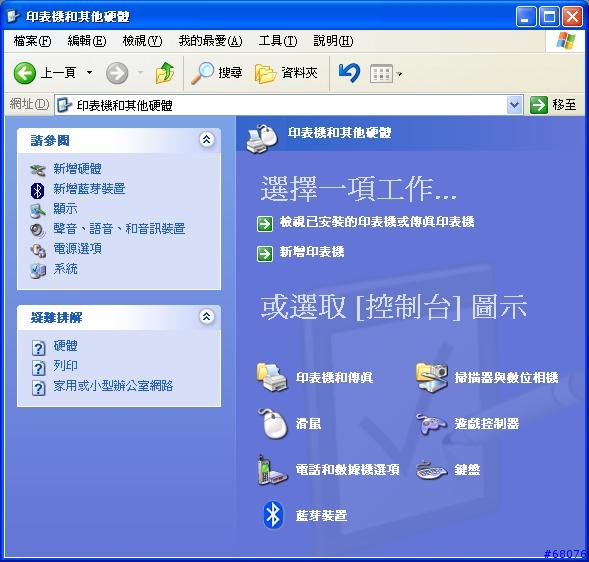Open the 聲音、語音、和音訊裝置 link
The width and height of the screenshot is (589, 562).
(x=119, y=228)
